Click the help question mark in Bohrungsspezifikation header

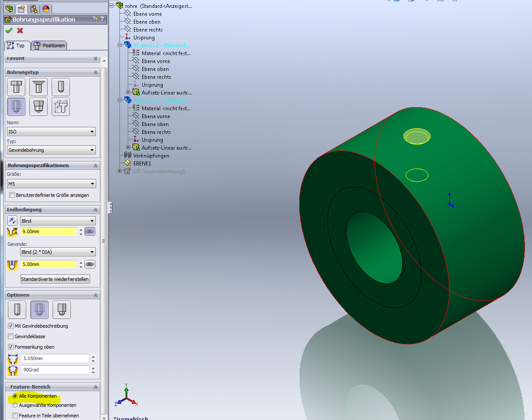click(x=102, y=19)
